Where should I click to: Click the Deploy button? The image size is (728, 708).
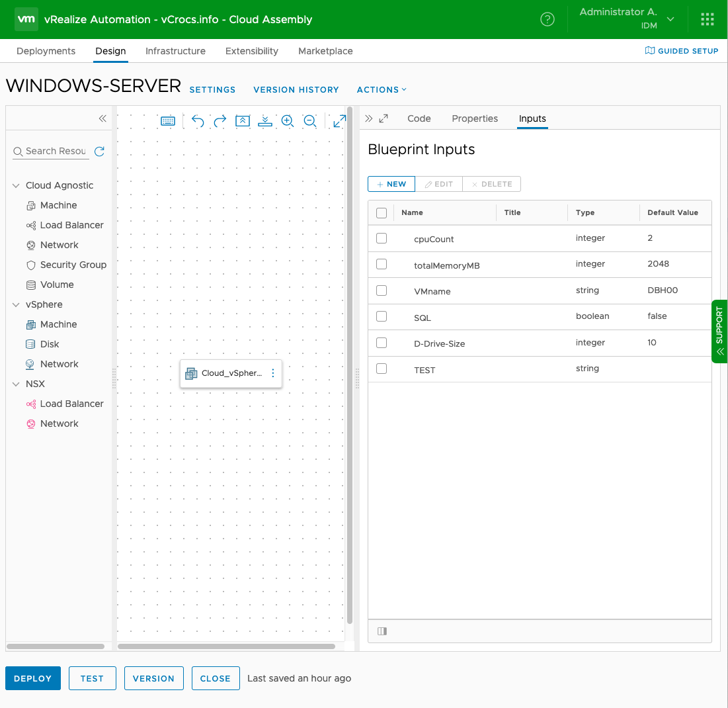click(33, 678)
